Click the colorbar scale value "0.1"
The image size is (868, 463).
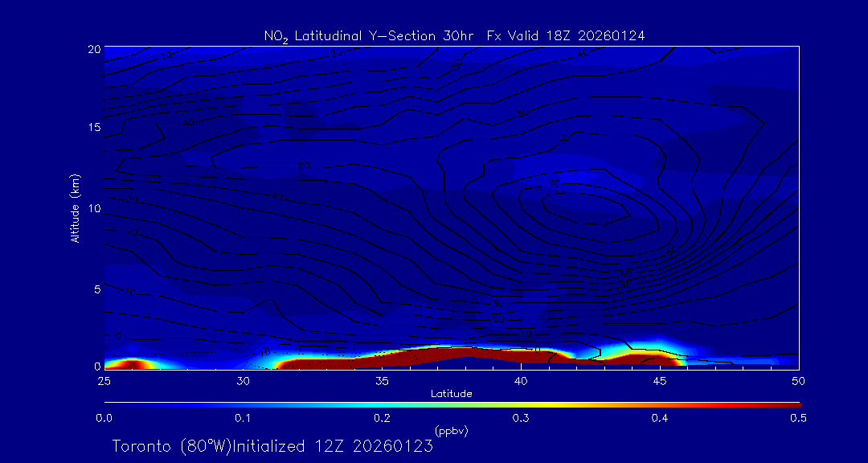[x=243, y=418]
